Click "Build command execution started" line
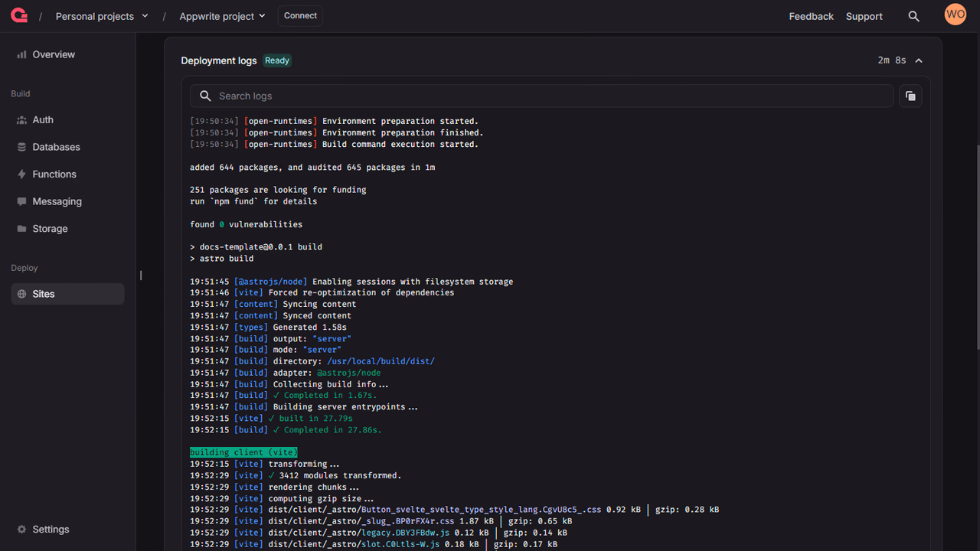This screenshot has height=551, width=980. 334,144
